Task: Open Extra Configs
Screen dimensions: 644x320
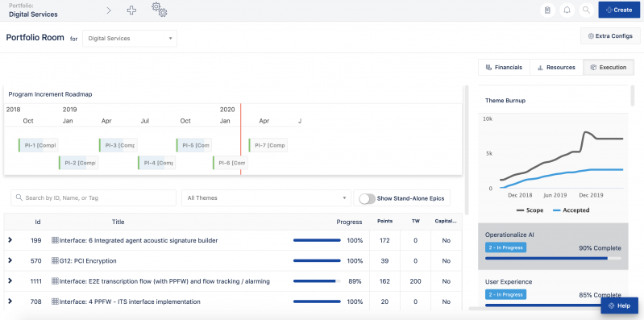Action: [x=610, y=36]
